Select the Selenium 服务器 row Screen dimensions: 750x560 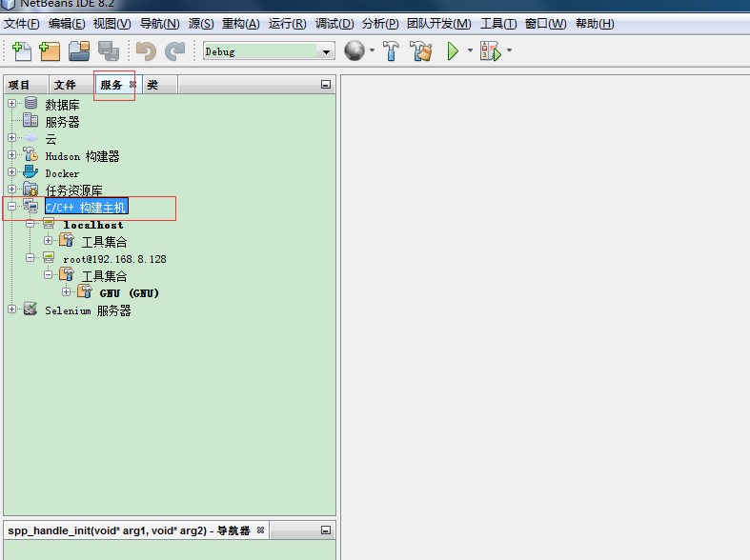[88, 310]
